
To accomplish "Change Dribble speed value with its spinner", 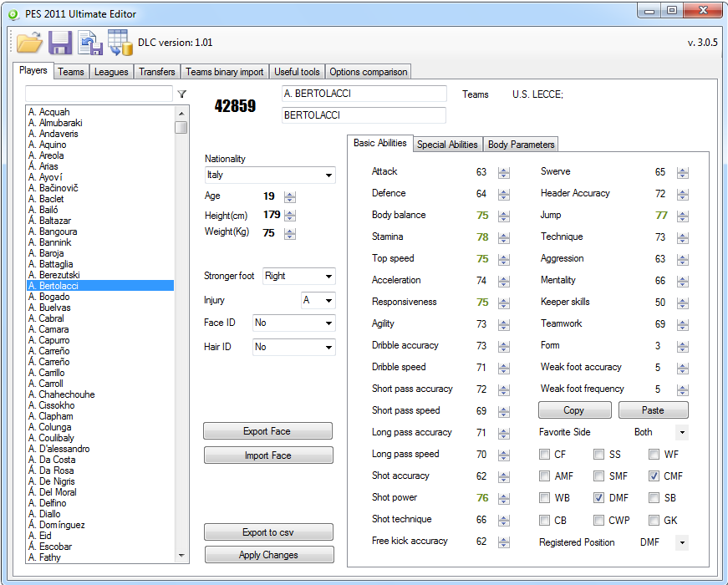I will [x=504, y=369].
